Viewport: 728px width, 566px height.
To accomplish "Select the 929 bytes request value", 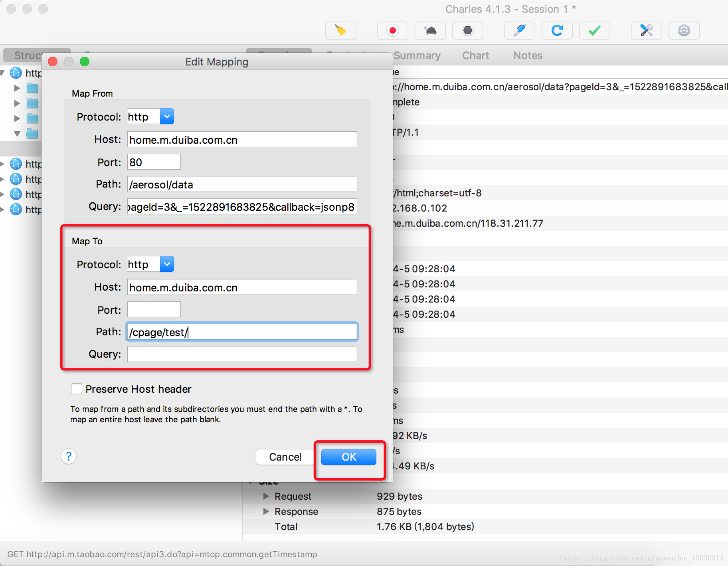I will click(400, 496).
